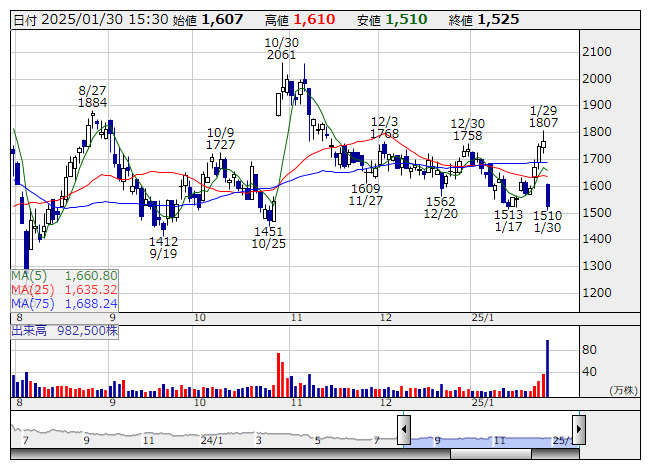The image size is (653, 470).
Task: Click the tallest blue volume bar for 1/30
Action: click(547, 368)
